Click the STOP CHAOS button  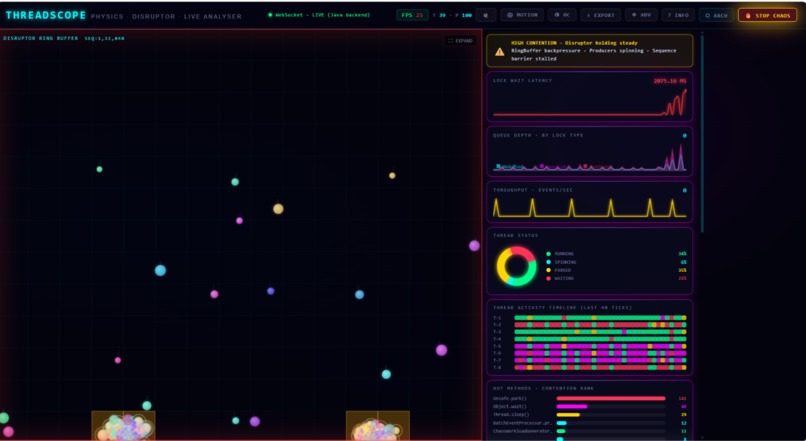[x=767, y=15]
